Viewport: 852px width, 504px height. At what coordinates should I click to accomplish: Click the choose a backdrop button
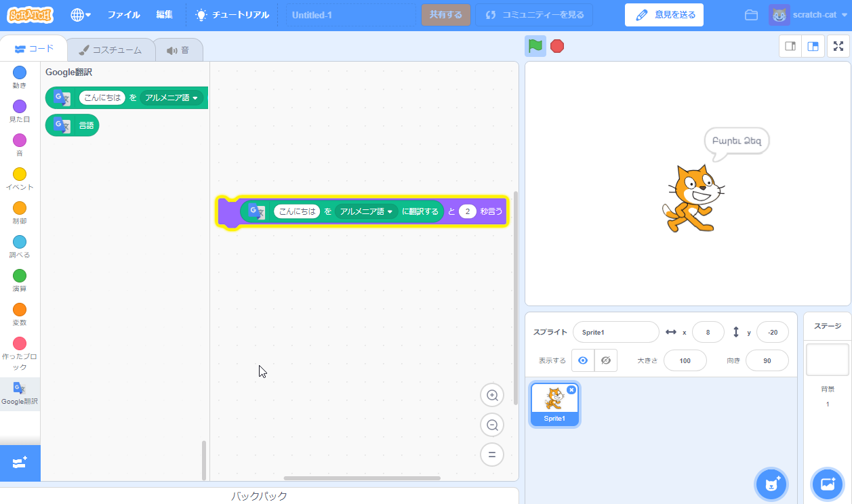pos(828,484)
